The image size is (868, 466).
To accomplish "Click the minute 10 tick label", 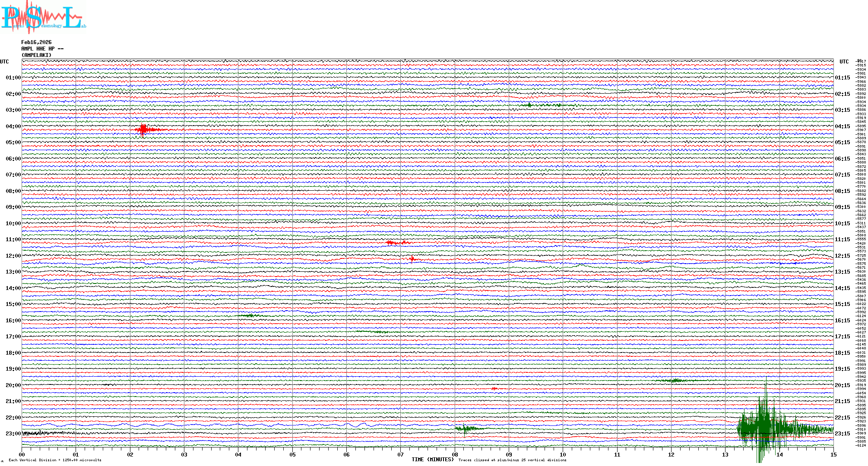I will click(563, 454).
